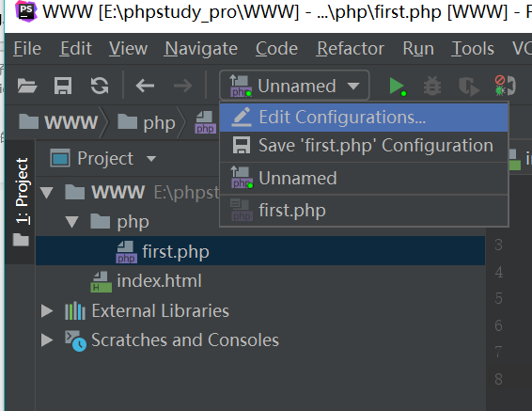Select first.php in the project tree

(x=260, y=251)
